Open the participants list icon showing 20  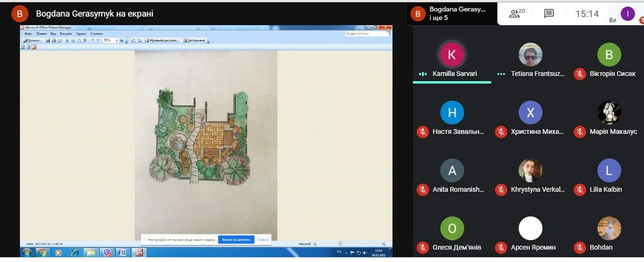click(x=517, y=13)
